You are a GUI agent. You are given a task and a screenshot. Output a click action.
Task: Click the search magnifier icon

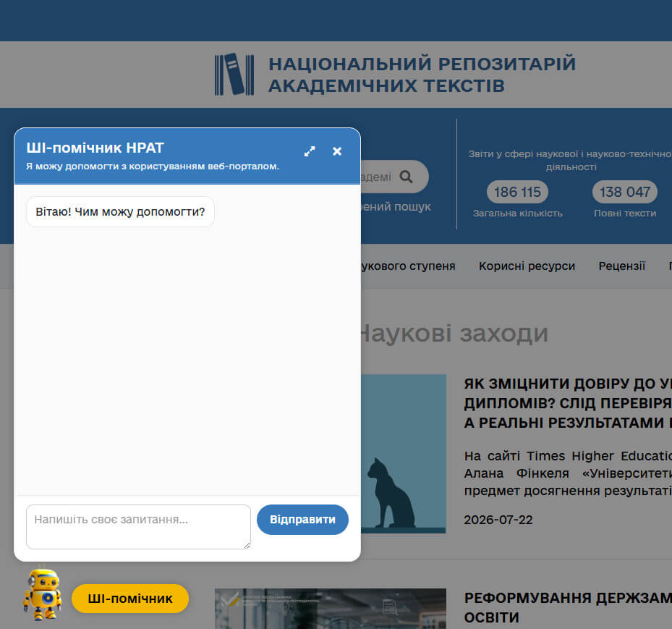pyautogui.click(x=406, y=177)
